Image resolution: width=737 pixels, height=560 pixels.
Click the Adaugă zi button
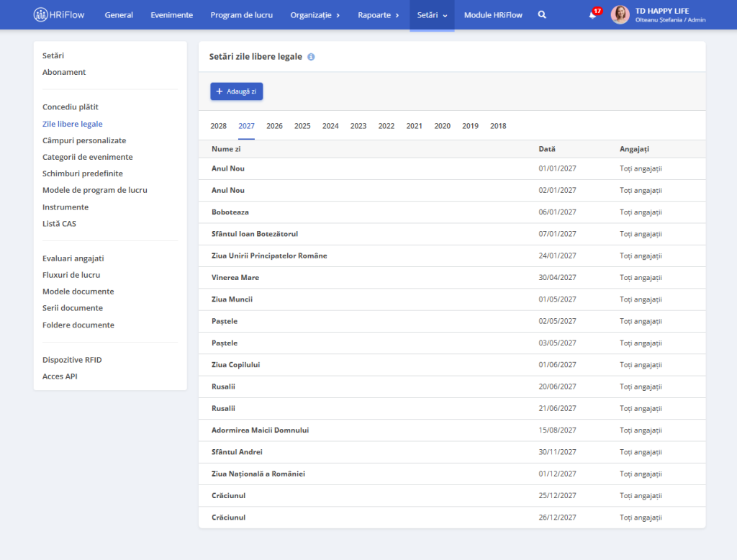236,91
